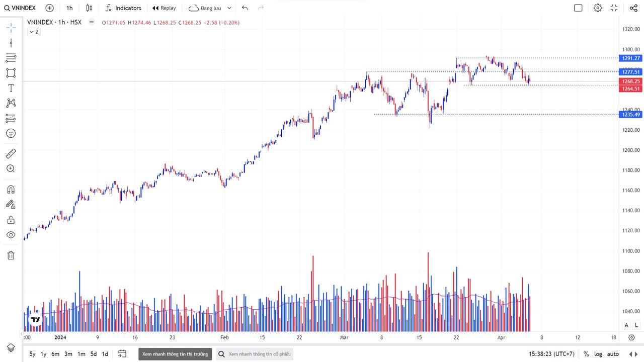The height and width of the screenshot is (362, 644).
Task: Toggle stay in drawing mode
Action: 11,205
